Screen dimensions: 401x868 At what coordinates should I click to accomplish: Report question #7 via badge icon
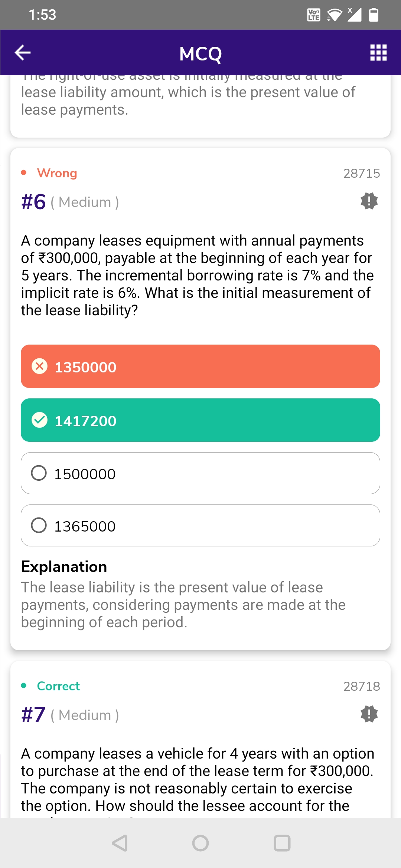click(x=369, y=714)
